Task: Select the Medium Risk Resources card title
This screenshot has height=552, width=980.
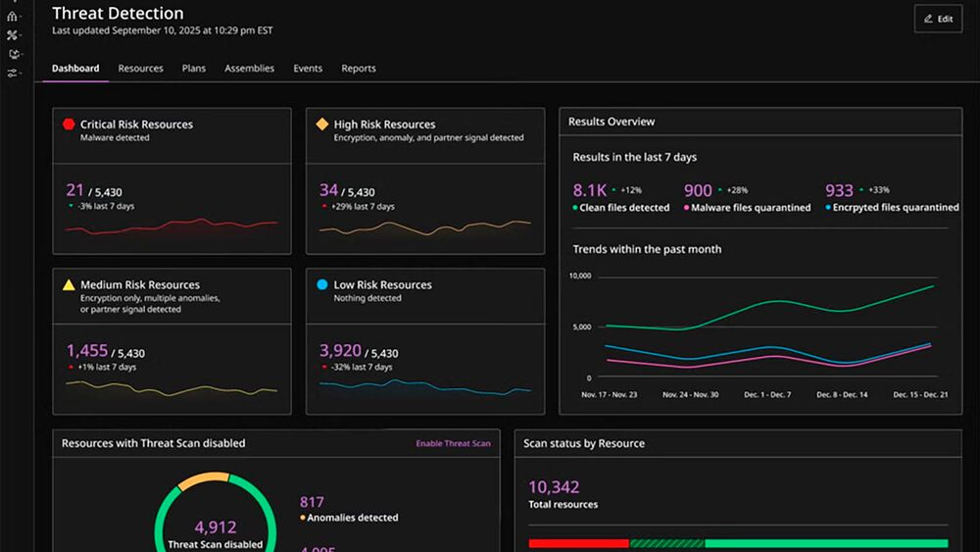Action: 140,284
